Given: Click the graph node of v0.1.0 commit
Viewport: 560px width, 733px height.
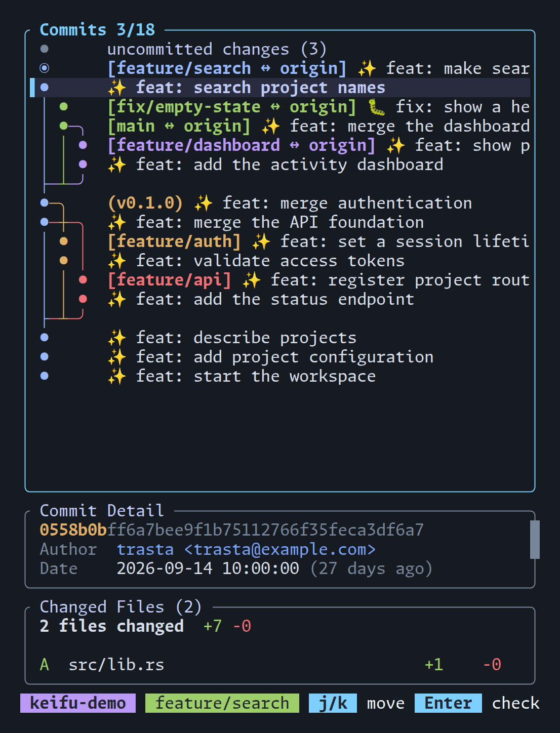Looking at the screenshot, I should [45, 202].
